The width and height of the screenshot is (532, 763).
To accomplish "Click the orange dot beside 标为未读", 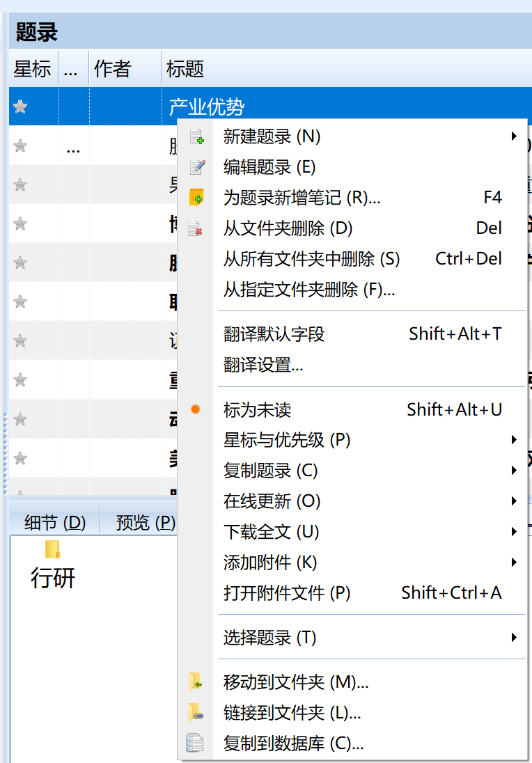I will coord(196,409).
